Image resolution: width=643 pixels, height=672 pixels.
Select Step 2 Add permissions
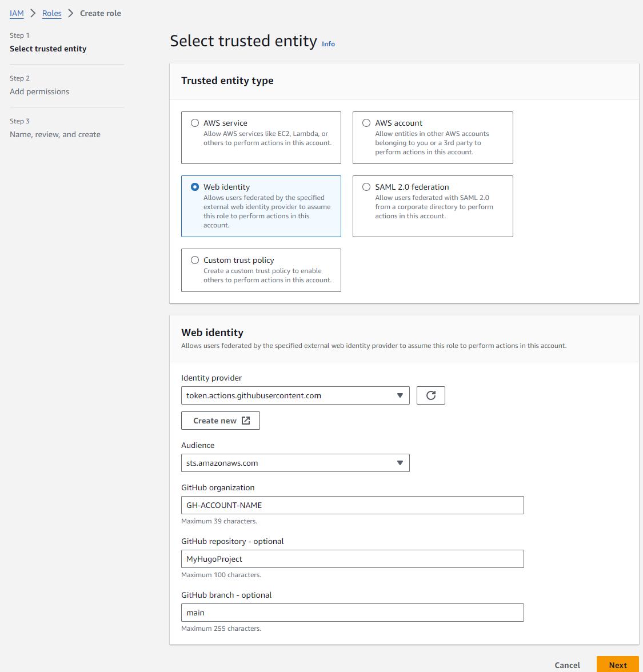39,91
